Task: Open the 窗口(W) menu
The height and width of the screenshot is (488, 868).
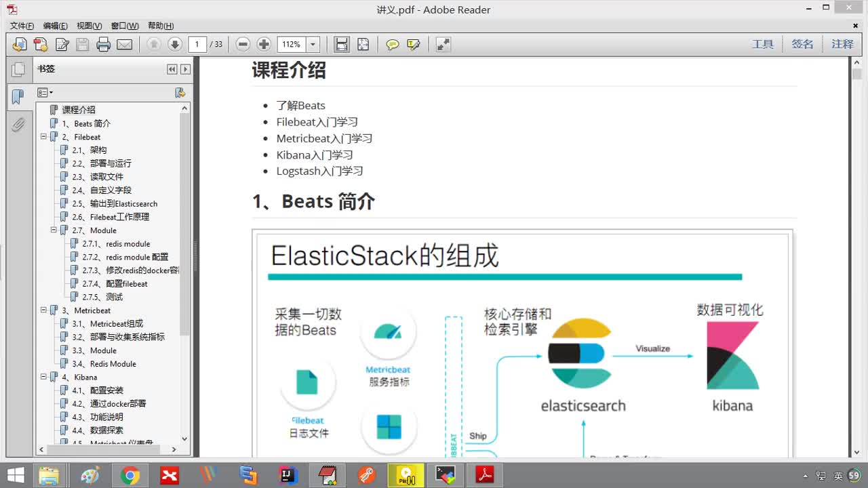Action: pyautogui.click(x=125, y=26)
